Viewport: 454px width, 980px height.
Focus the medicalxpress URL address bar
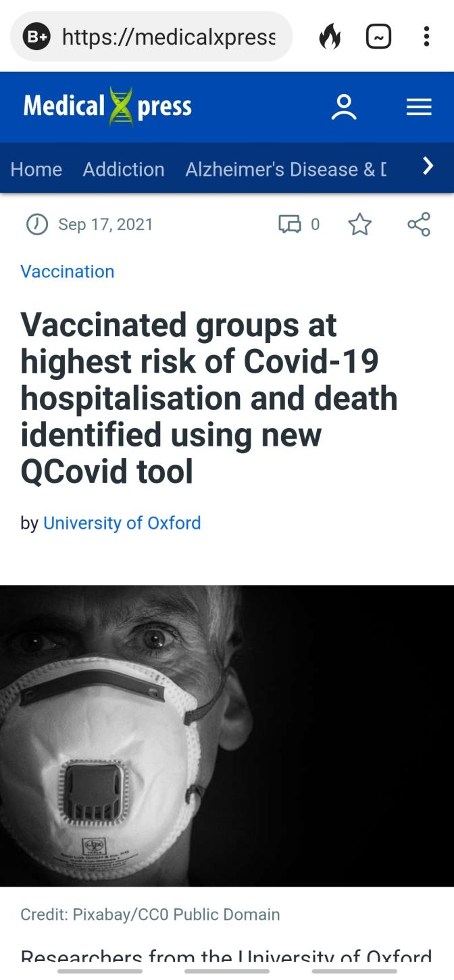click(x=169, y=37)
